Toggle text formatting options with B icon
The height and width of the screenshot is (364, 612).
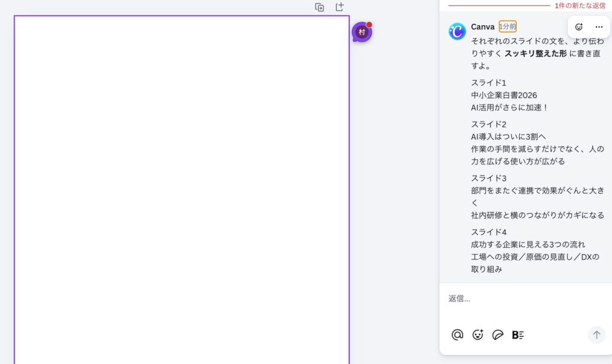point(518,335)
